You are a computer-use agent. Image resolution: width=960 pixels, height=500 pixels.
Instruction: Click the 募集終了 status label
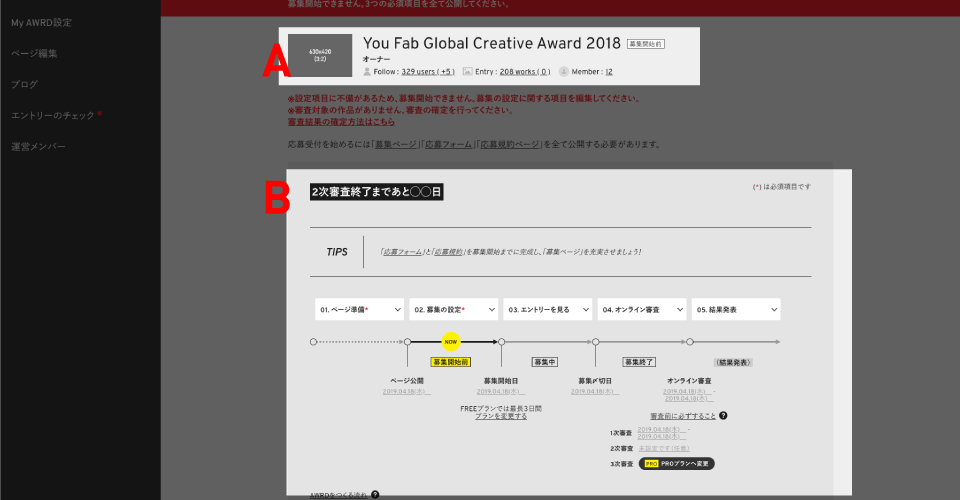coord(639,362)
